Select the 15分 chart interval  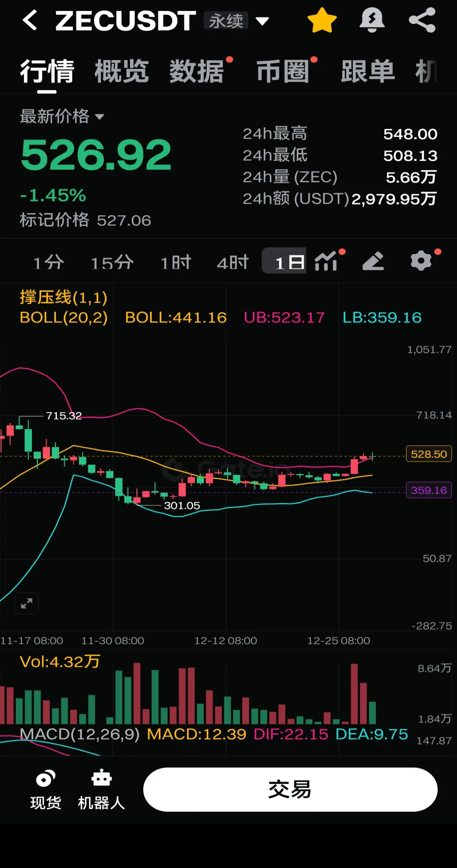[113, 263]
